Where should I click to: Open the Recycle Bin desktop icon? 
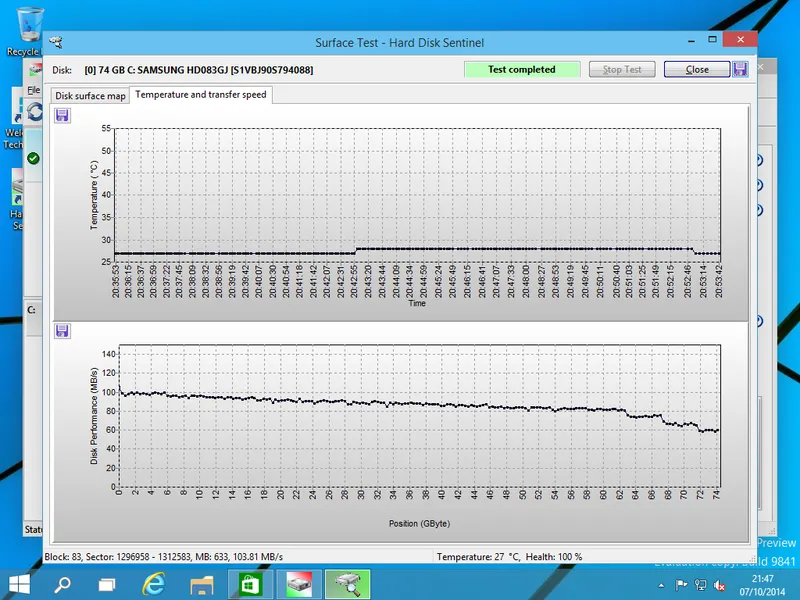pyautogui.click(x=23, y=30)
